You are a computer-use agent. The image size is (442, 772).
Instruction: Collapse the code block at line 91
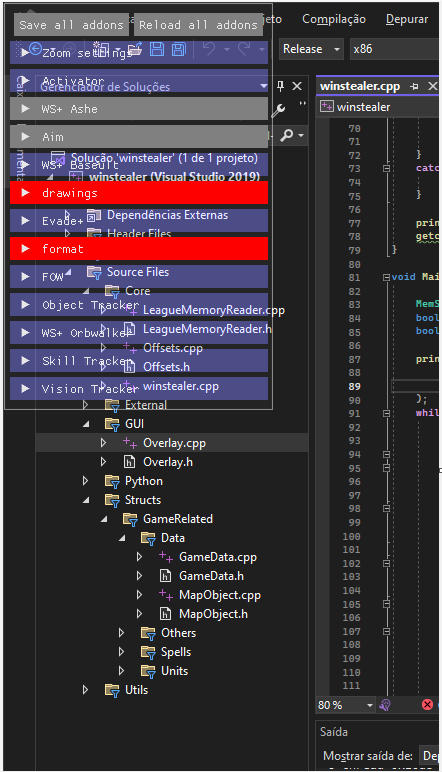pos(386,414)
